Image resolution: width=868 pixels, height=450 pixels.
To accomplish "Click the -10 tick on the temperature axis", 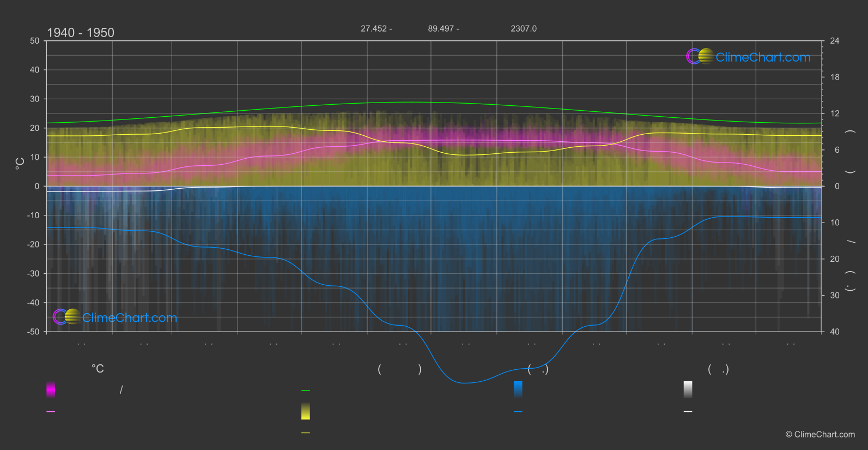I will (x=33, y=215).
